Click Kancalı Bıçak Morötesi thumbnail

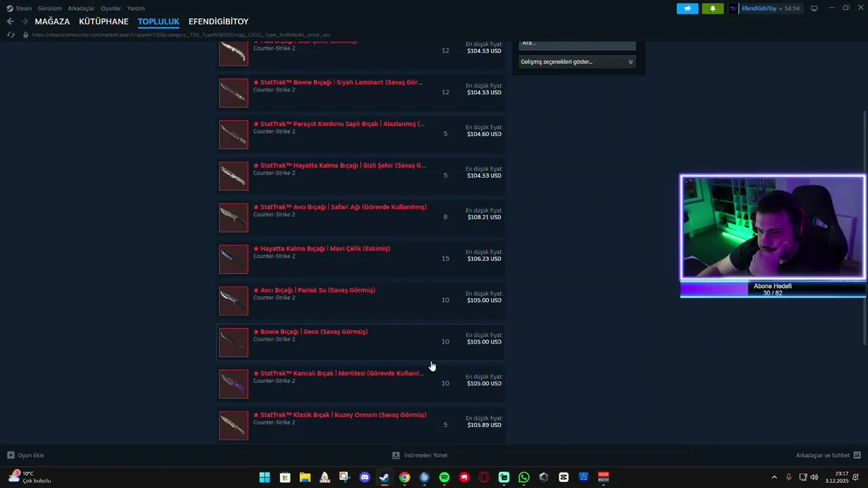point(233,384)
